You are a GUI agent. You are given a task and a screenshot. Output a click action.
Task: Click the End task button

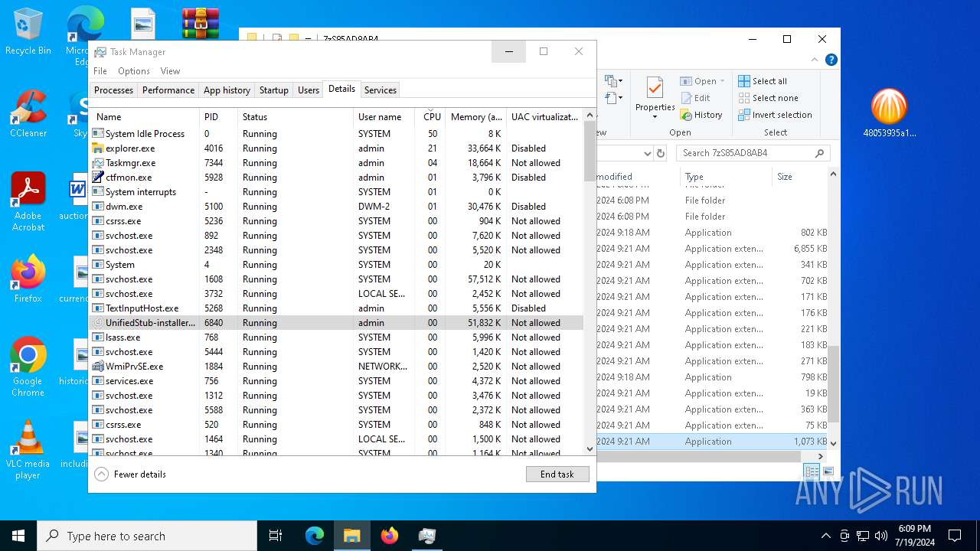557,474
